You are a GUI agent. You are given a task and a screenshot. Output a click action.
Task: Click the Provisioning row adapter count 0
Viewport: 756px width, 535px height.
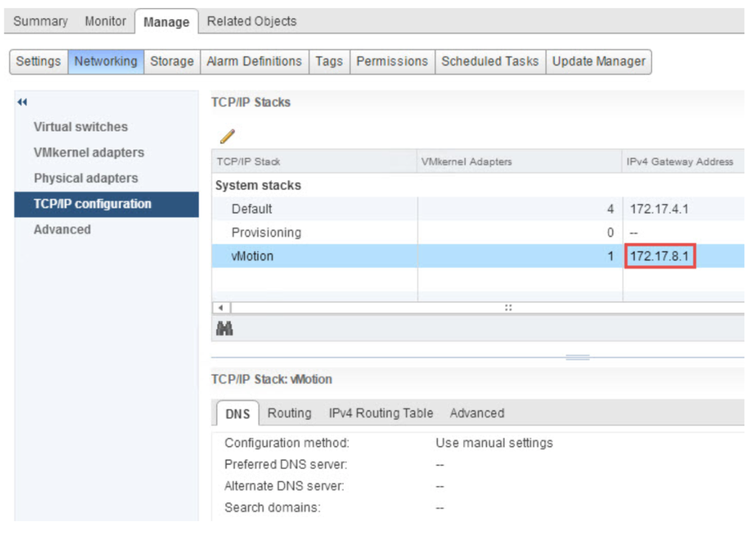tap(610, 233)
